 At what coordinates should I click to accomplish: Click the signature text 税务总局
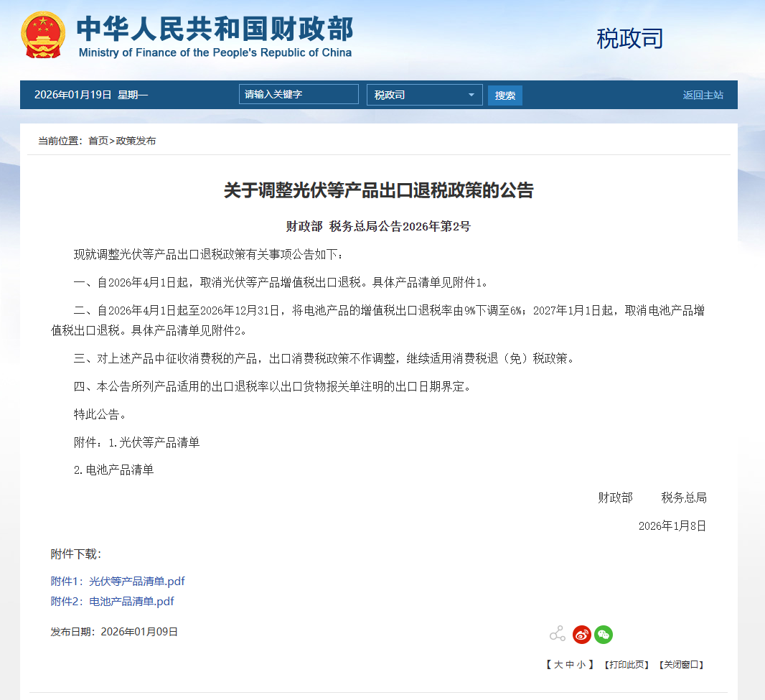[683, 498]
